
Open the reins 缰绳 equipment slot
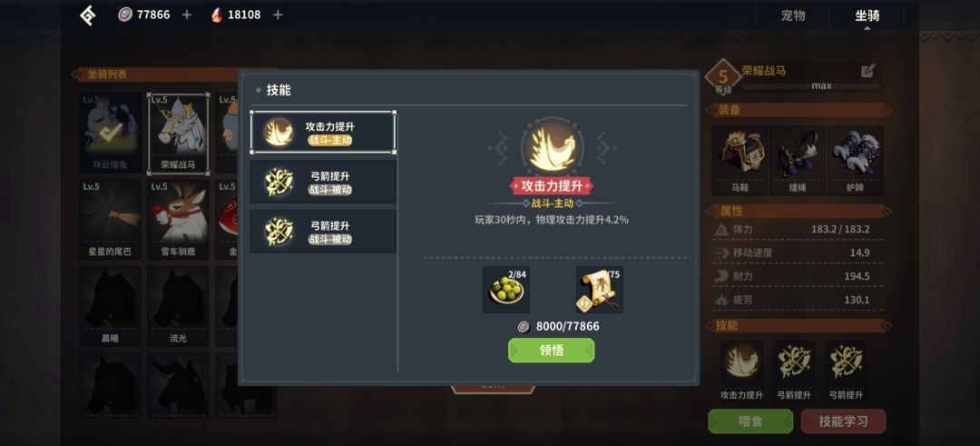tap(798, 160)
